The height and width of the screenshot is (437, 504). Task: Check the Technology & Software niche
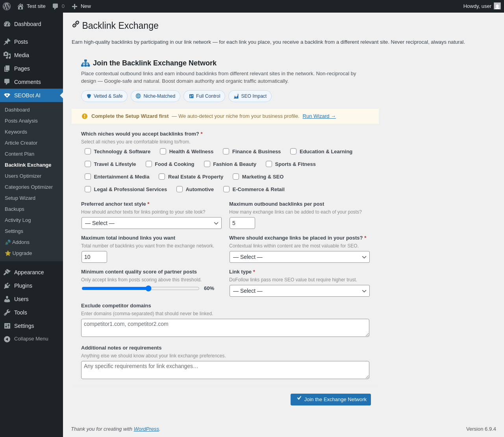point(88,151)
